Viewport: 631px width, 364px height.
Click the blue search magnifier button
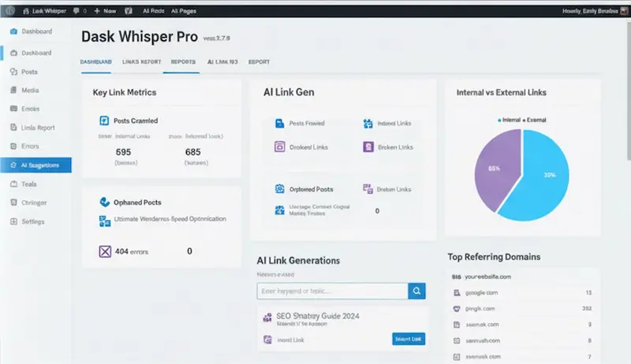click(417, 291)
